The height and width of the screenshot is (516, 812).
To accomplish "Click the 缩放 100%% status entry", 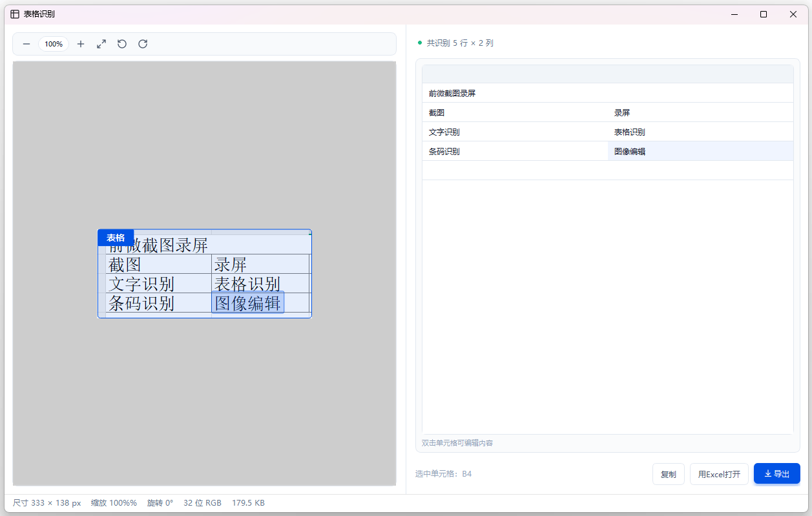I will (114, 503).
